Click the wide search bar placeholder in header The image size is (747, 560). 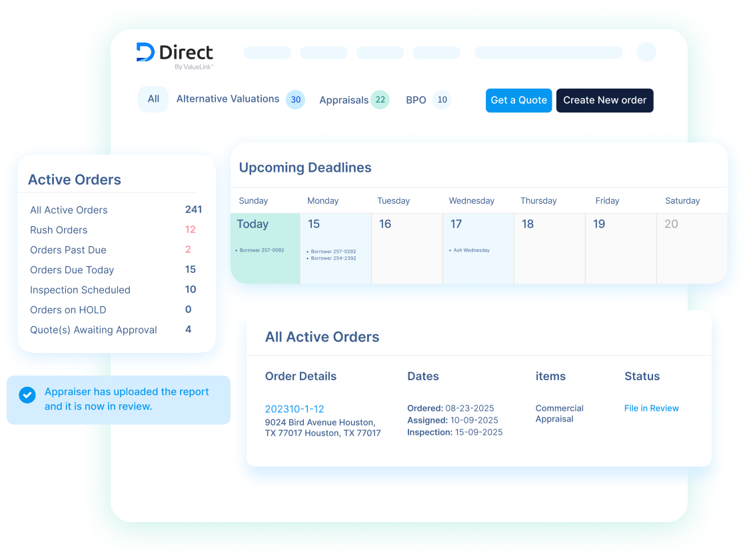pos(548,53)
